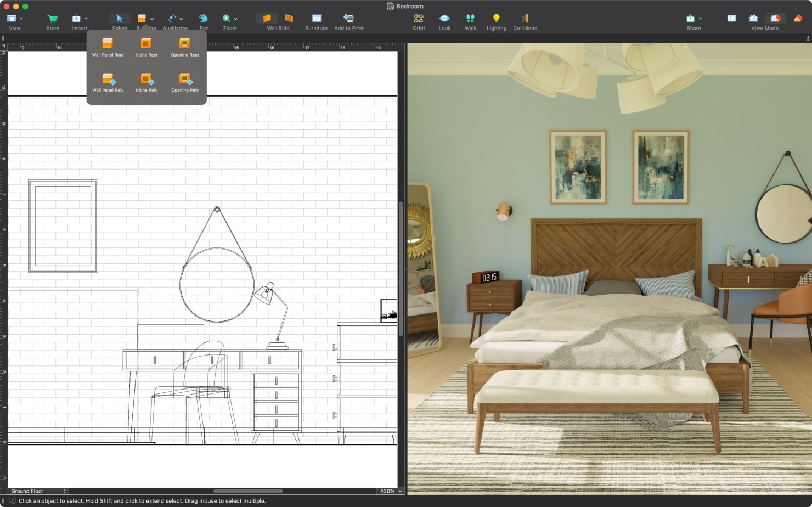Collapse the Building tools dropdown arrow

point(152,19)
